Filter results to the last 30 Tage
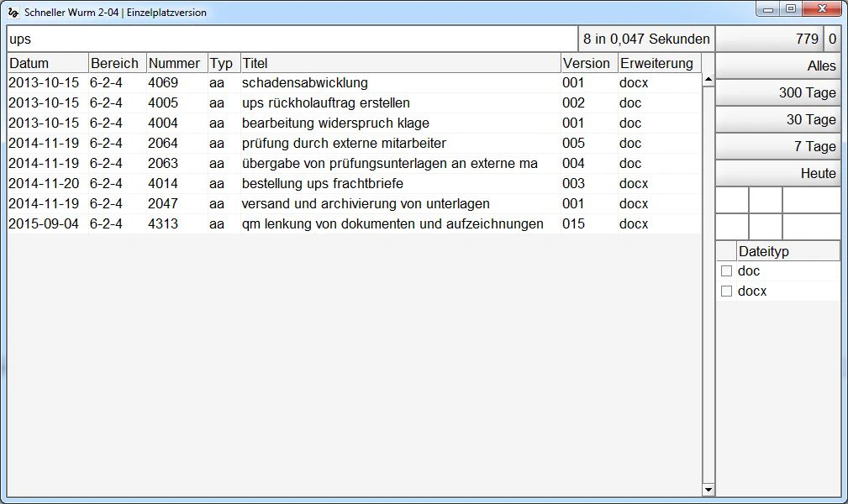 tap(777, 119)
